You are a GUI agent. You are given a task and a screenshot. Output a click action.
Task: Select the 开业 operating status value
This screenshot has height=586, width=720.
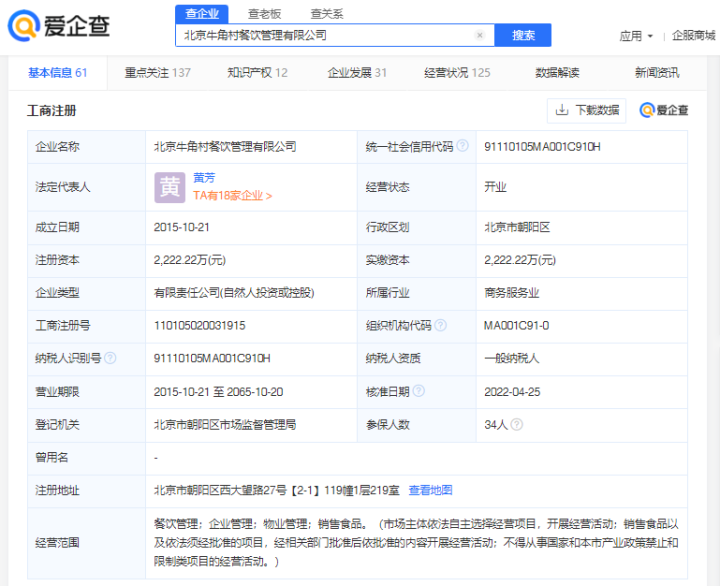495,187
